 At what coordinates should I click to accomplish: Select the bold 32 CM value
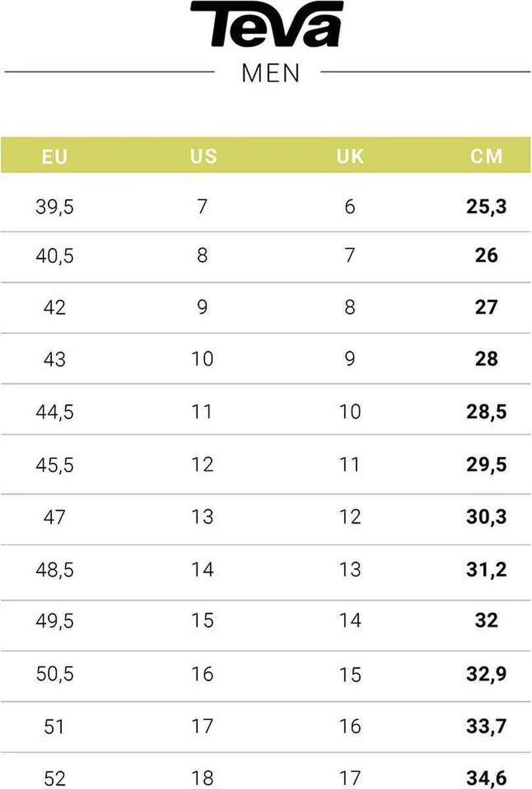(x=487, y=621)
